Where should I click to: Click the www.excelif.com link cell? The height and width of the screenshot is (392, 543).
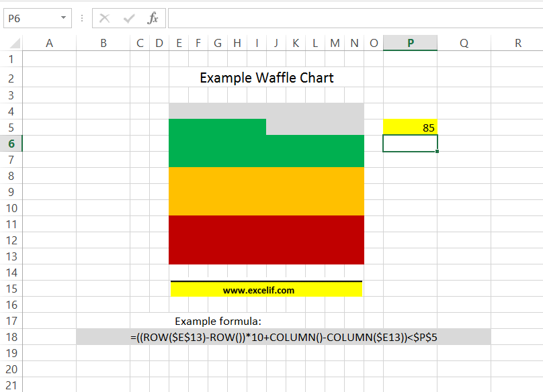(266, 289)
